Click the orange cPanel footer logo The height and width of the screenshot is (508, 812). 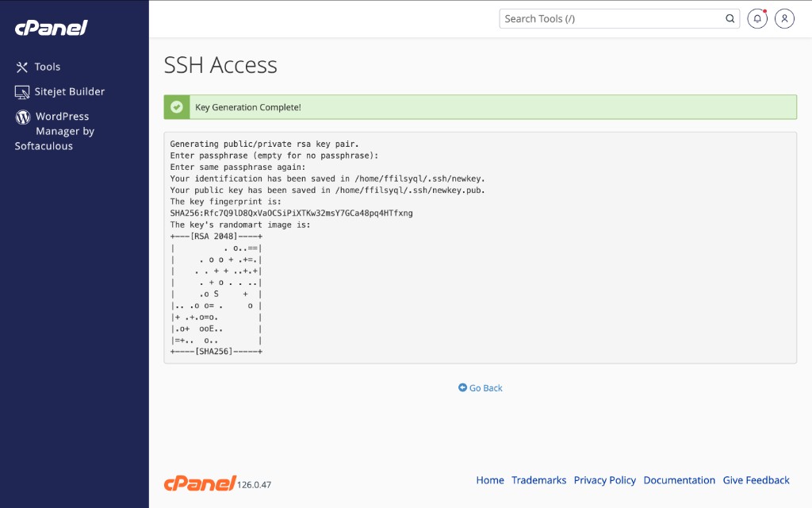199,483
